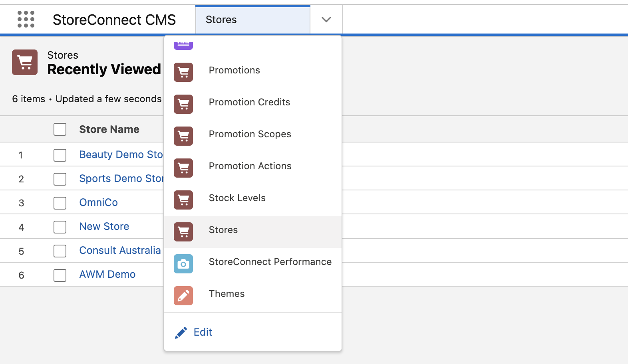The width and height of the screenshot is (628, 364).
Task: Click the Stock Levels cart icon
Action: click(x=183, y=200)
